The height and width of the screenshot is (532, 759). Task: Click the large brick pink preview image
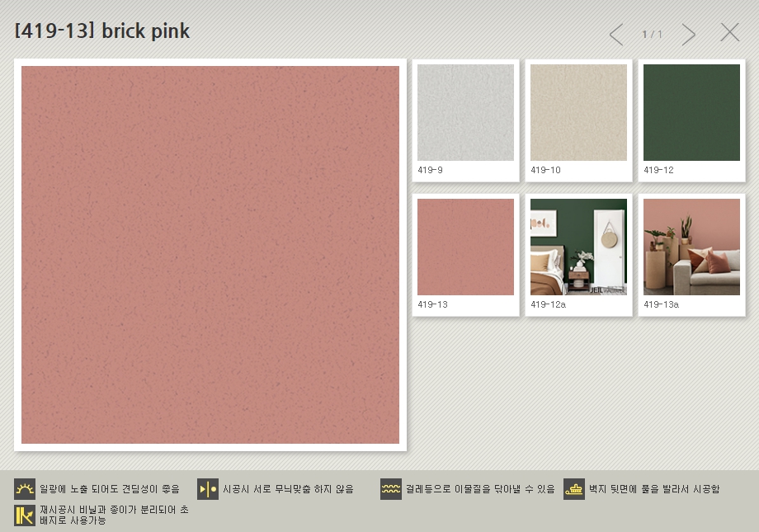pyautogui.click(x=210, y=255)
